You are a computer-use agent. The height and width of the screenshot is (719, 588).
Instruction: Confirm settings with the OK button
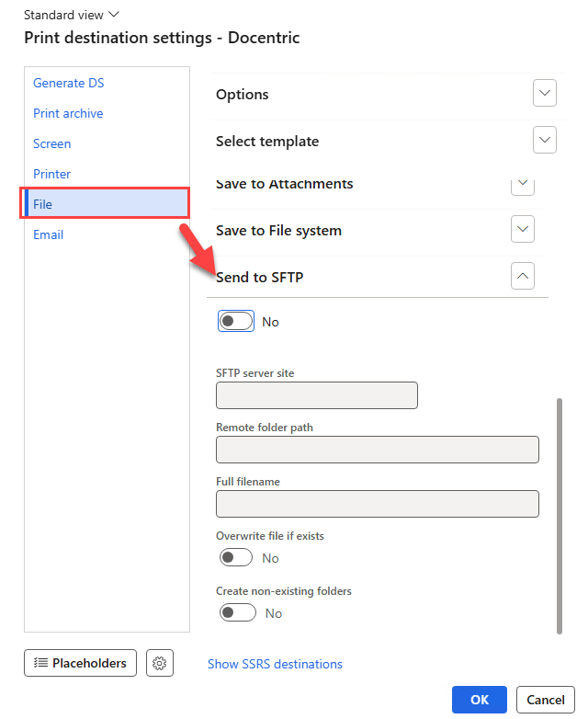pyautogui.click(x=480, y=700)
